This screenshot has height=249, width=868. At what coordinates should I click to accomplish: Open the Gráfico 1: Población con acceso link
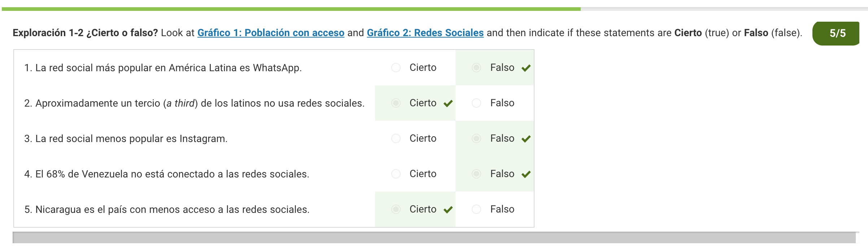pos(271,33)
